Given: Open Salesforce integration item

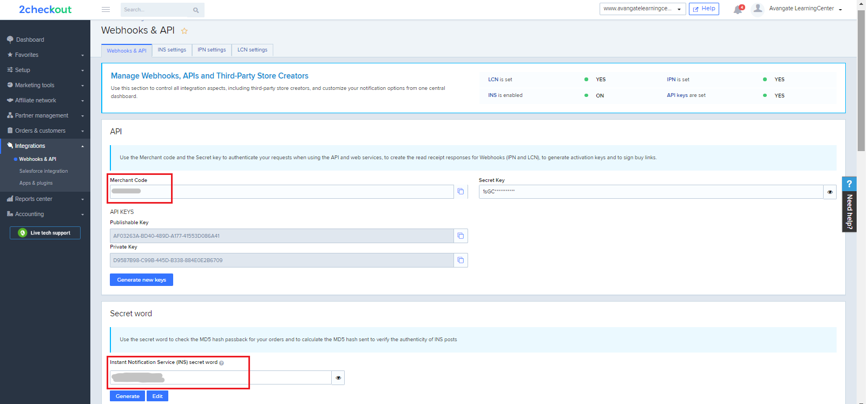Looking at the screenshot, I should [x=44, y=171].
